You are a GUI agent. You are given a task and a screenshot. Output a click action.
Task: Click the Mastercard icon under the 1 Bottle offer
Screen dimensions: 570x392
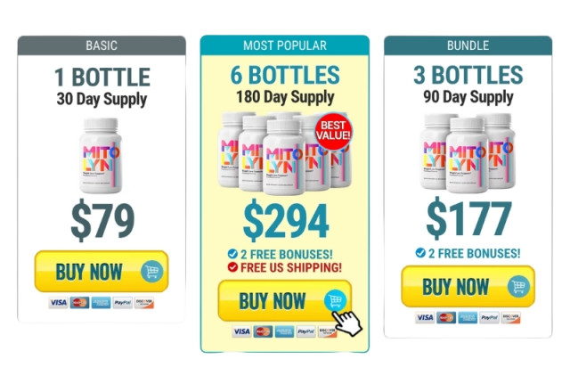point(79,302)
